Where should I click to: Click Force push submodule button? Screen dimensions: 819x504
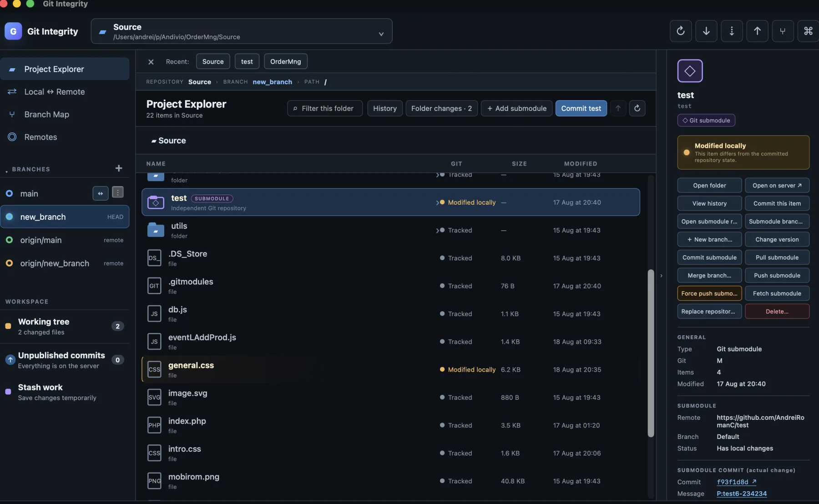pos(709,293)
